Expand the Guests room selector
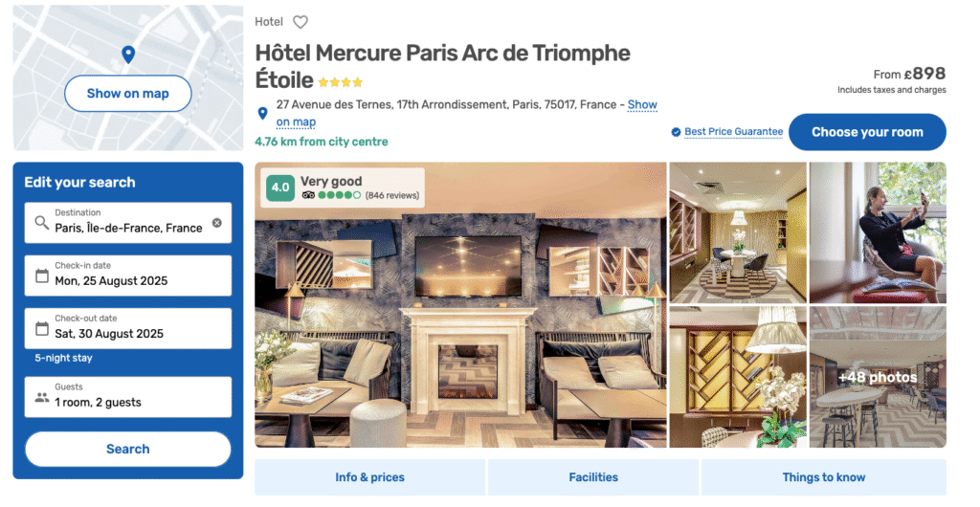This screenshot has width=980, height=507. coord(128,397)
